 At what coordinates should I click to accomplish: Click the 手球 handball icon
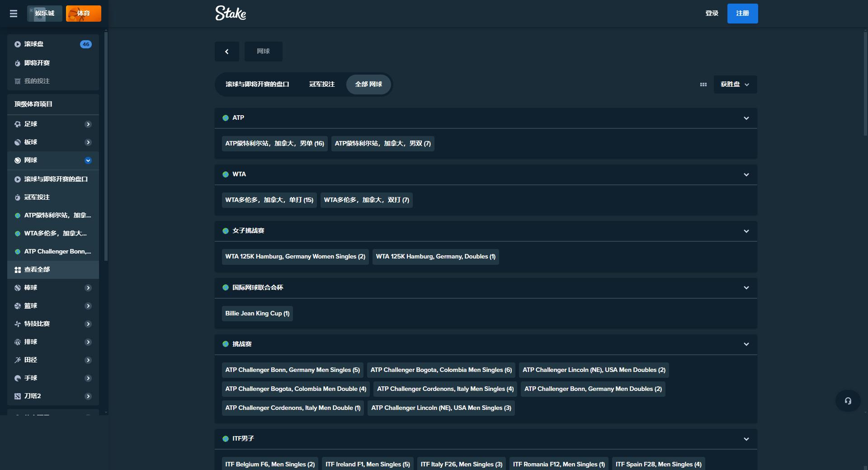tap(18, 378)
